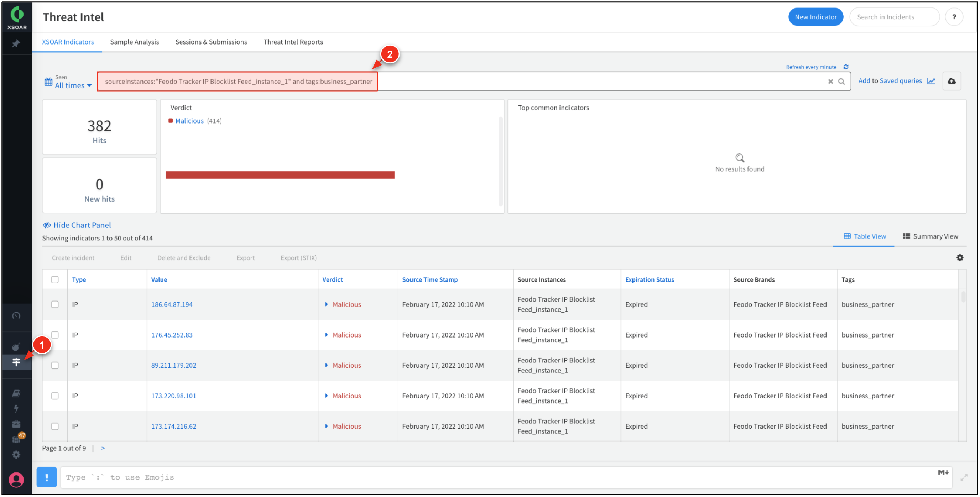980x497 pixels.
Task: Switch to Sample Analysis tab
Action: [135, 42]
